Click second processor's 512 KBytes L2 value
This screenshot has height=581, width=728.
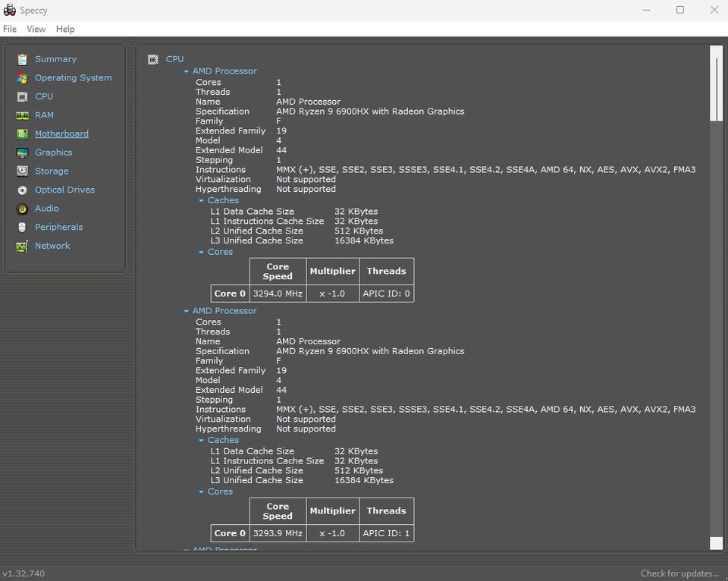point(359,470)
